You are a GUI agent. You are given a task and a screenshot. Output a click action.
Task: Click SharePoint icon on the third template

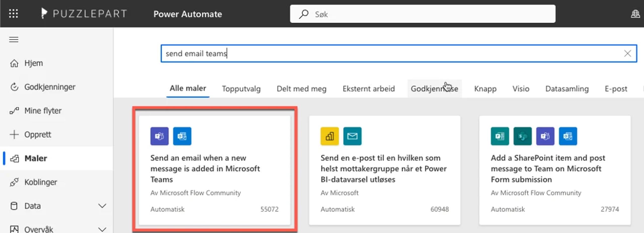[522, 136]
